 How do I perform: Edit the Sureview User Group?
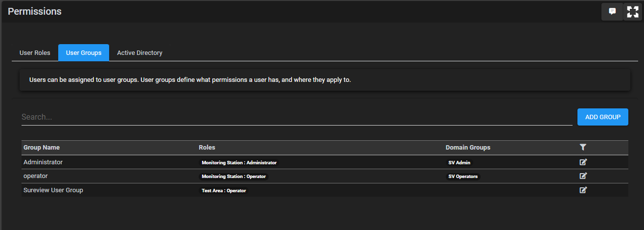point(583,190)
